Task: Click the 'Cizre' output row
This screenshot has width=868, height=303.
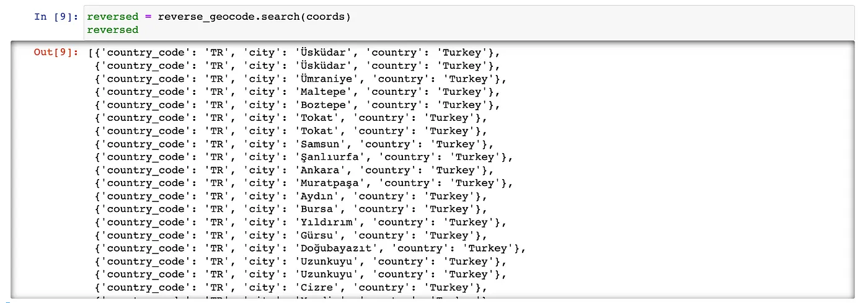Action: [316, 287]
